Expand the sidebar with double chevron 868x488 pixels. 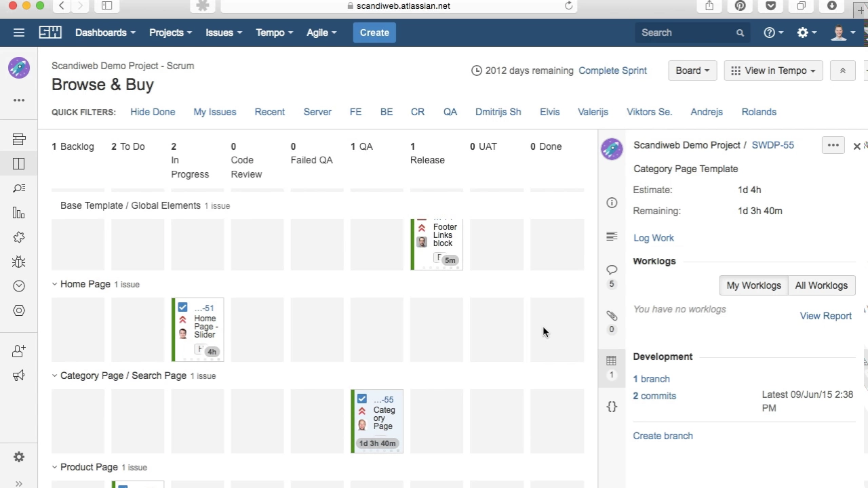[x=19, y=483]
